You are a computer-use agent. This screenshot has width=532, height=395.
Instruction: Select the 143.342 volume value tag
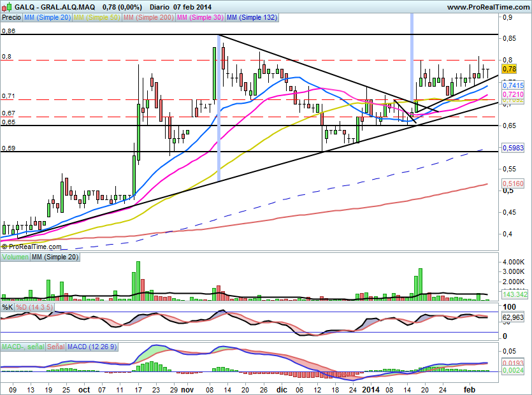[515, 294]
